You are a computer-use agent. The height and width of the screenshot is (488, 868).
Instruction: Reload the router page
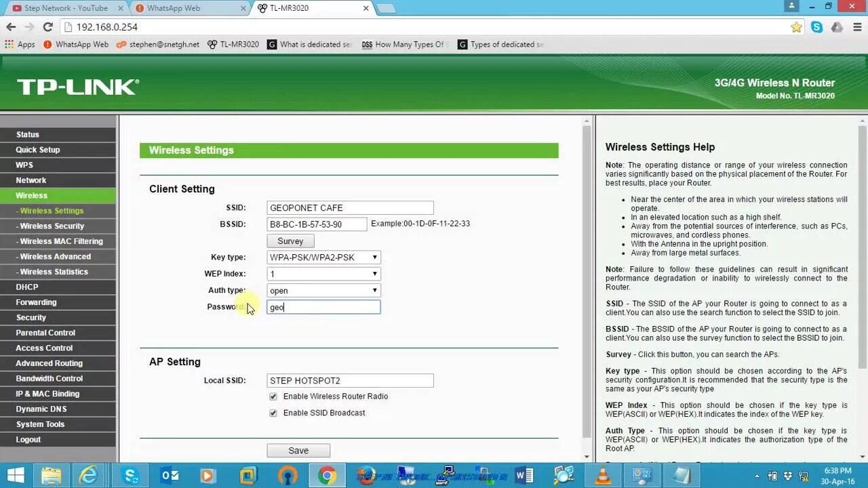(47, 27)
